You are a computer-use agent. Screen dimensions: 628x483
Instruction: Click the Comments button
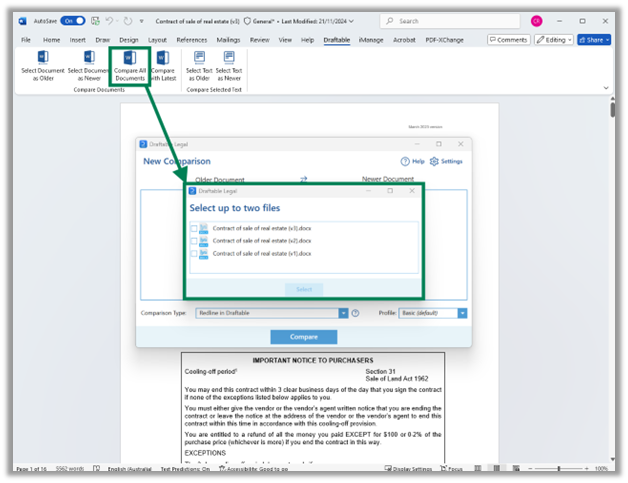pos(509,40)
